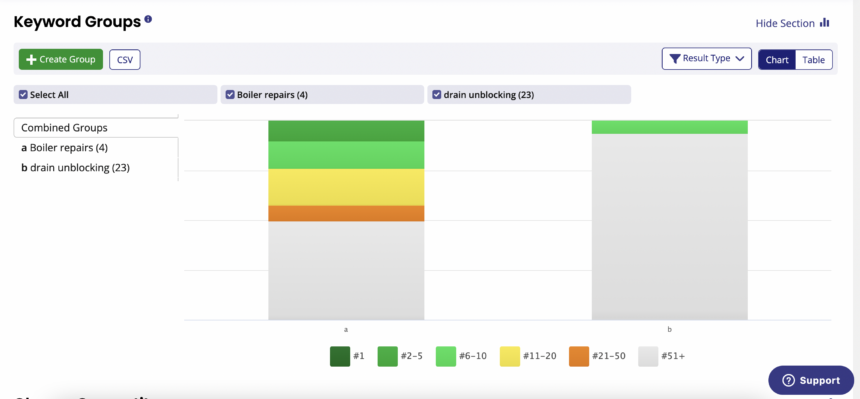Viewport: 860px width, 399px height.
Task: Click the bar chart icon beside Hide Section
Action: click(x=824, y=23)
